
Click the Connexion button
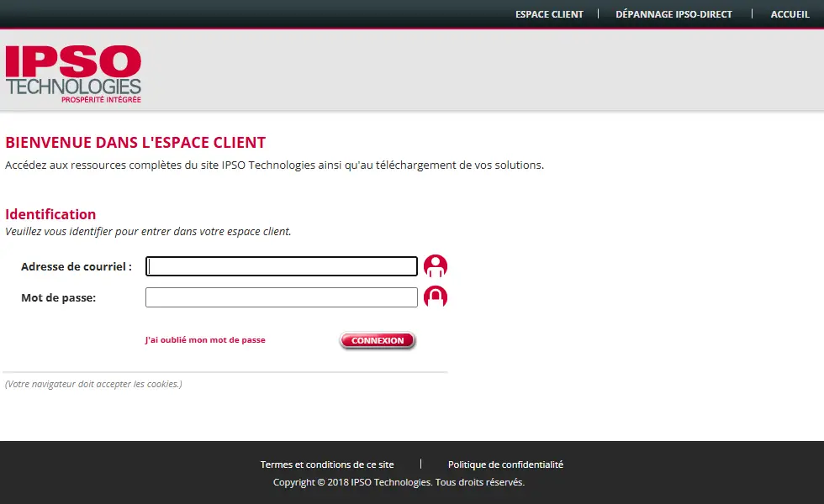click(x=378, y=340)
